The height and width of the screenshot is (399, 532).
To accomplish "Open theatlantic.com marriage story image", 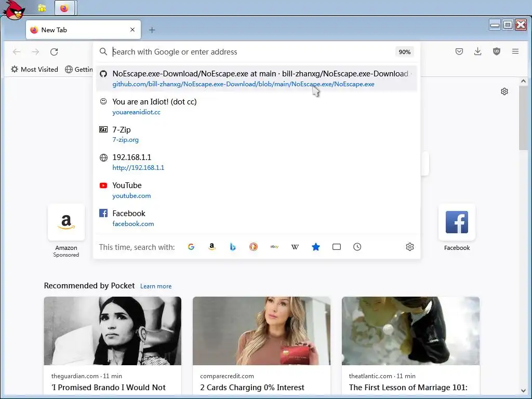I will pos(410,331).
